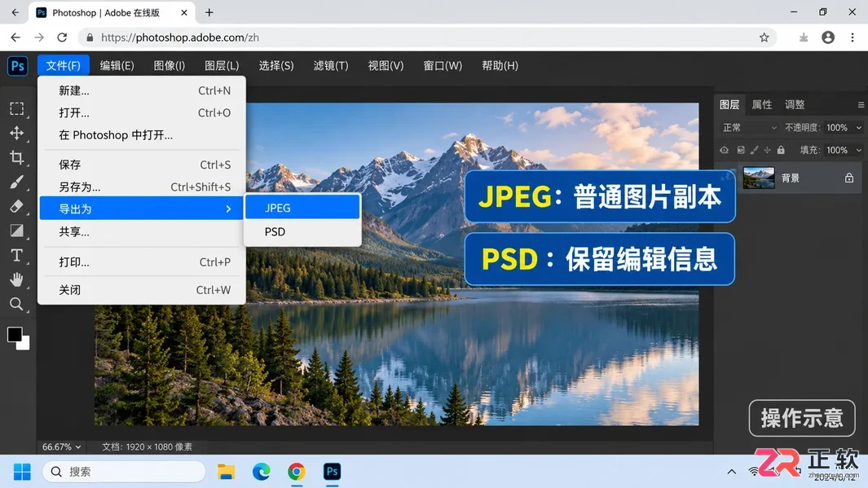Open the Windows Start button
The width and height of the screenshot is (868, 488).
(22, 472)
